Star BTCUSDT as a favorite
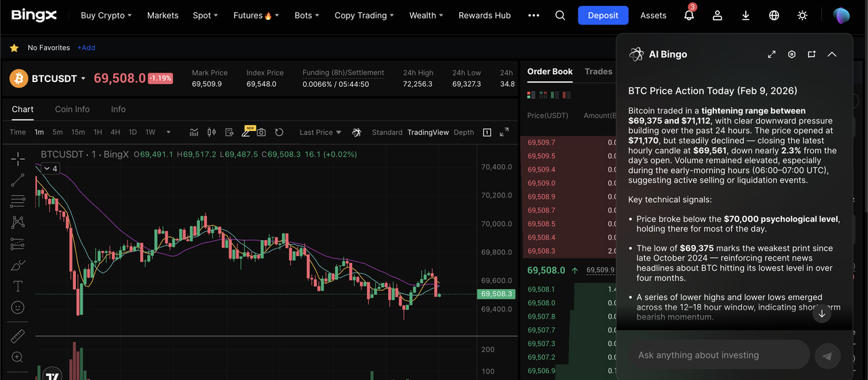The width and height of the screenshot is (868, 380). tap(14, 48)
